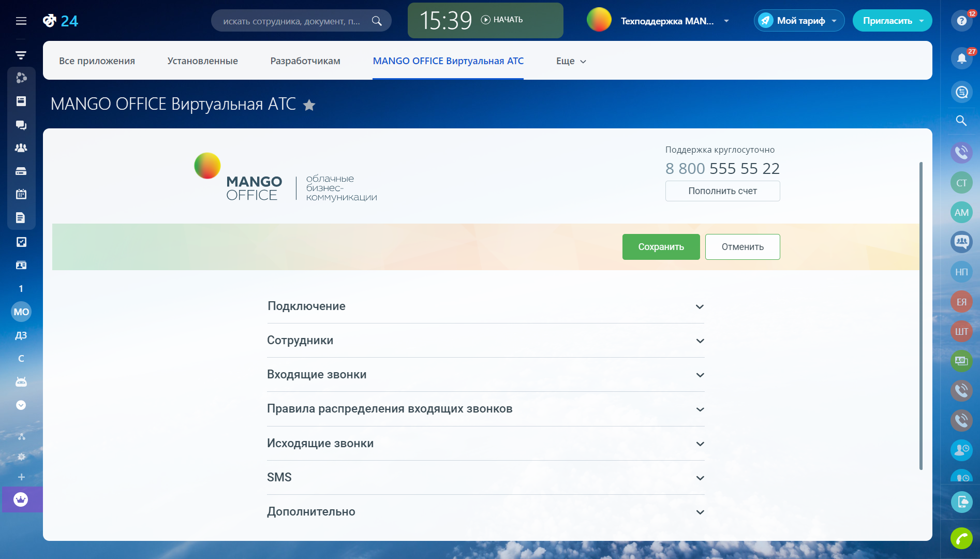Click the magnifier search icon in right panel
The image size is (980, 559).
click(x=961, y=121)
